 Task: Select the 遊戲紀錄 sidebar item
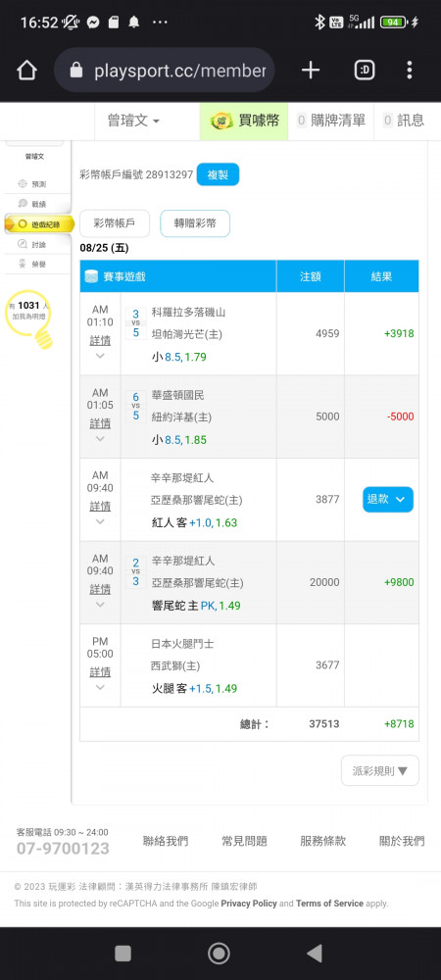point(39,223)
